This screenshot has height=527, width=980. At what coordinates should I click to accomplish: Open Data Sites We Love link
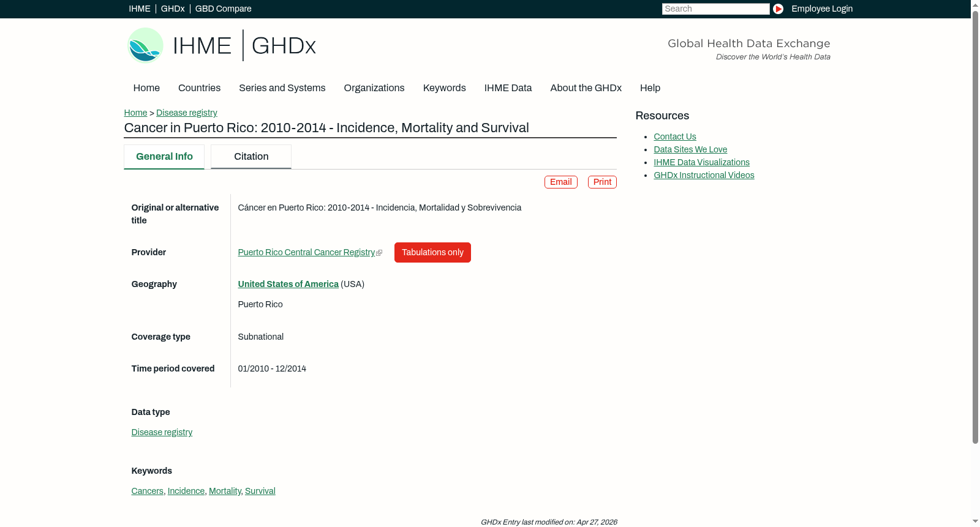(x=690, y=149)
